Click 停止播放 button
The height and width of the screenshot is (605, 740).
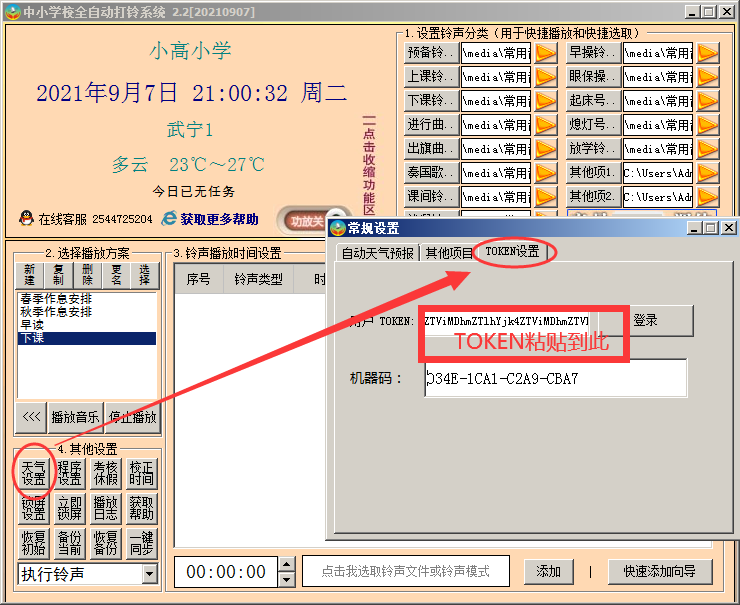tap(133, 417)
